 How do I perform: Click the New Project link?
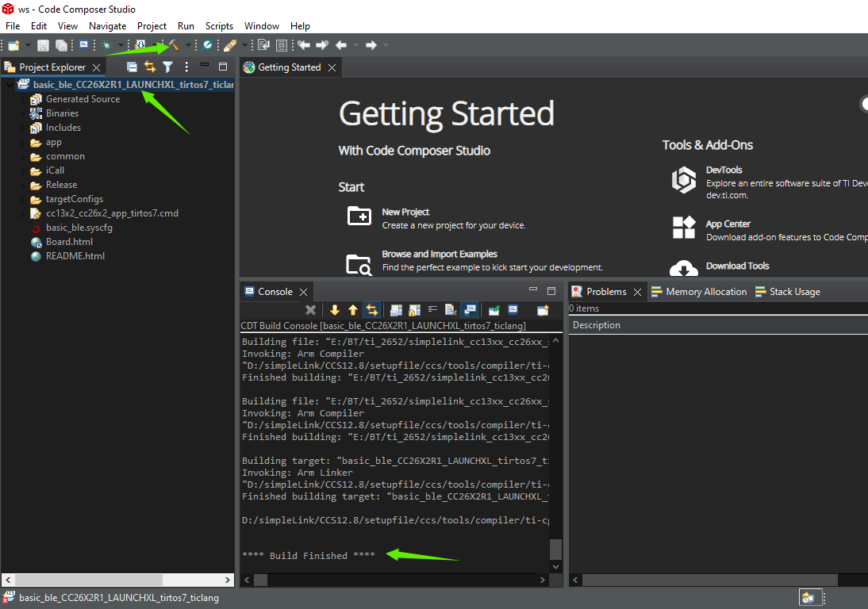pyautogui.click(x=405, y=212)
